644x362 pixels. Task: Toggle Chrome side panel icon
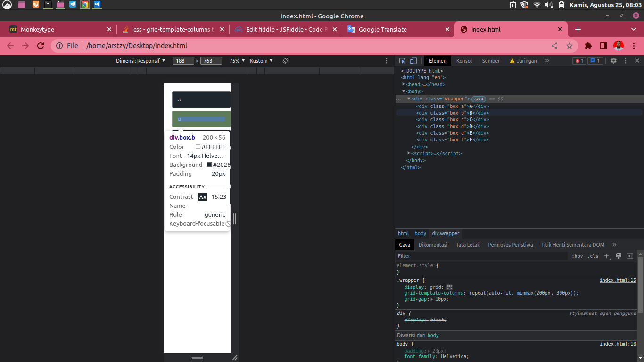603,46
